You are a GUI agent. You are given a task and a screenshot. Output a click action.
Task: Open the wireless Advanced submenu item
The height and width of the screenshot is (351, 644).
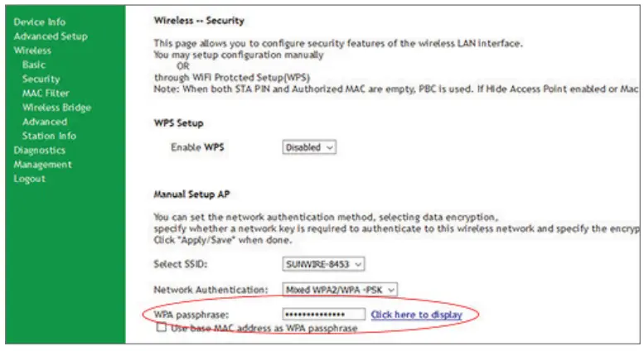(45, 122)
